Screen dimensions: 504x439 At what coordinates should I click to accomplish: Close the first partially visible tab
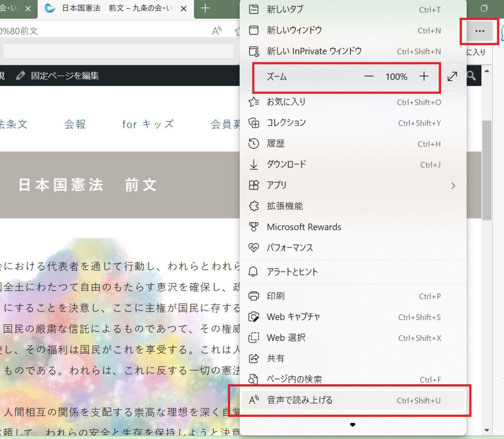coord(28,9)
